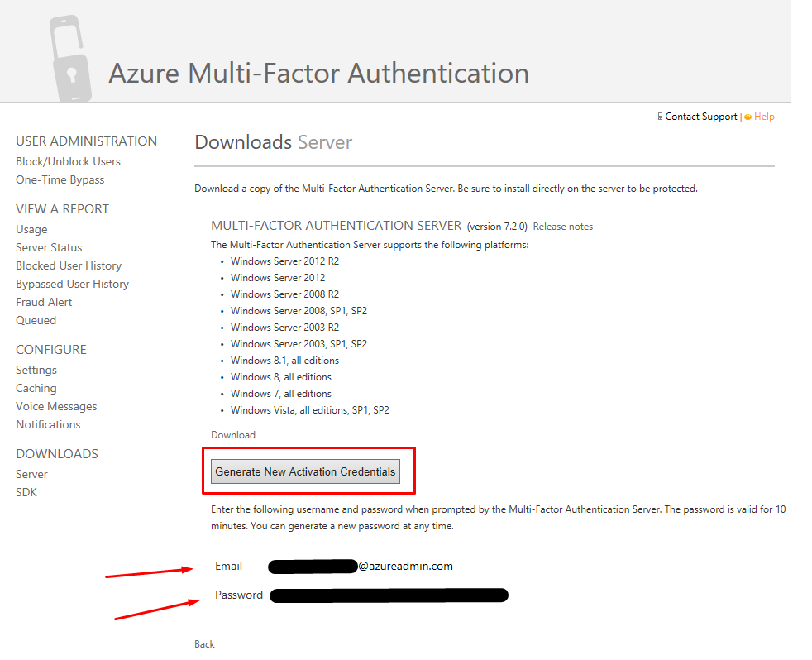Image resolution: width=812 pixels, height=660 pixels.
Task: Click the Download link
Action: click(233, 435)
